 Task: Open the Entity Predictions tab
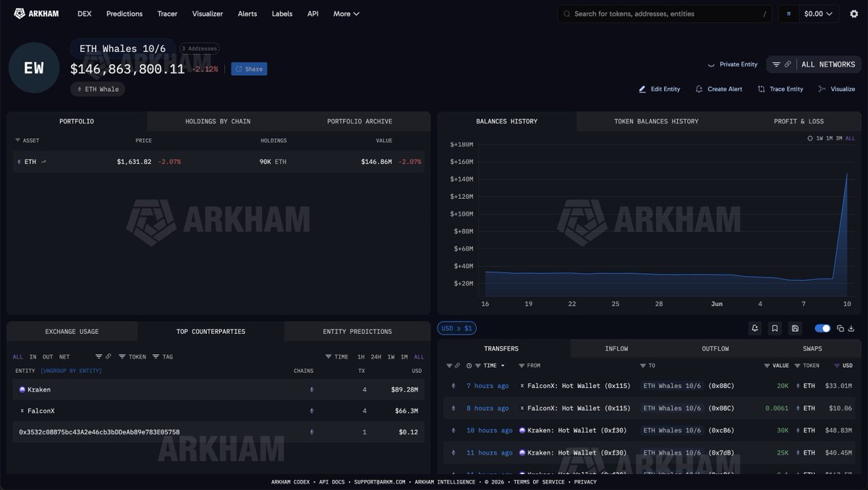coord(357,332)
